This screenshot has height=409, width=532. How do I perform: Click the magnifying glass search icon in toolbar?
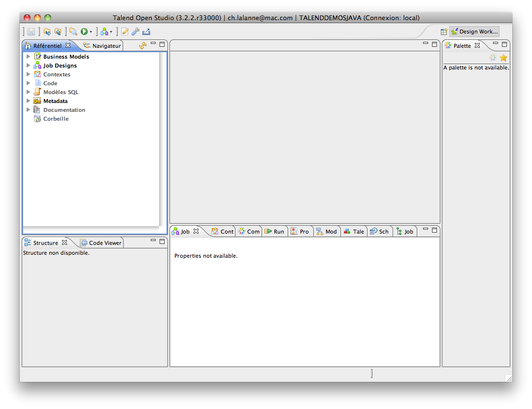pyautogui.click(x=73, y=32)
